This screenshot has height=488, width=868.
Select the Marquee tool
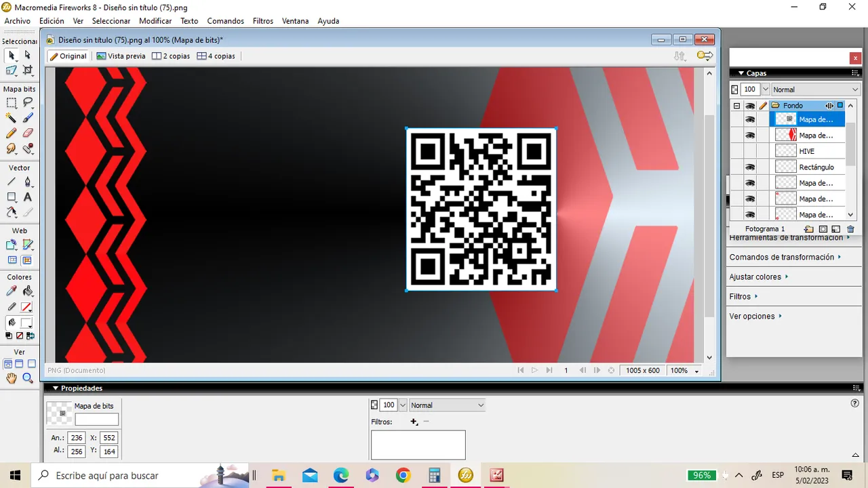click(x=12, y=103)
